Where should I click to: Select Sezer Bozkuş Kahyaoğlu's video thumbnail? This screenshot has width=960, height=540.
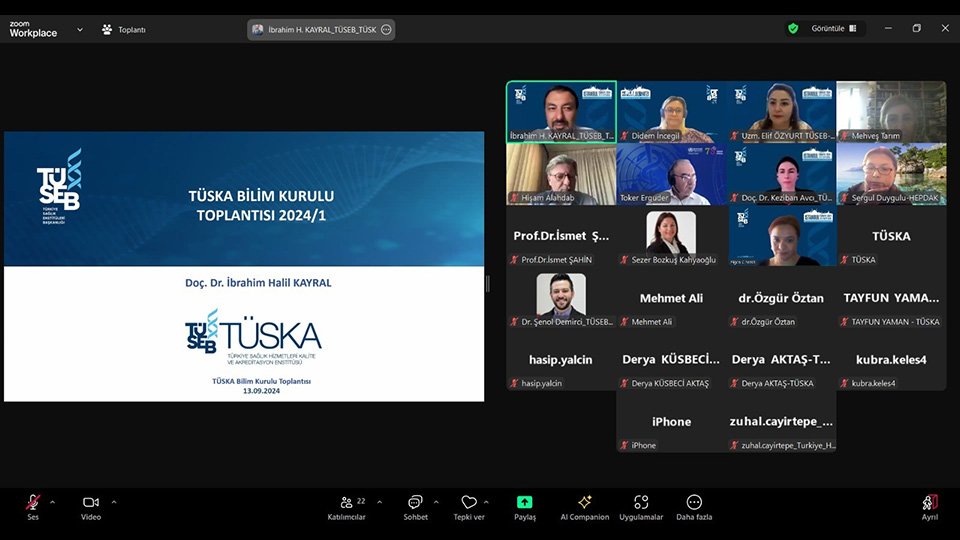[x=671, y=237]
